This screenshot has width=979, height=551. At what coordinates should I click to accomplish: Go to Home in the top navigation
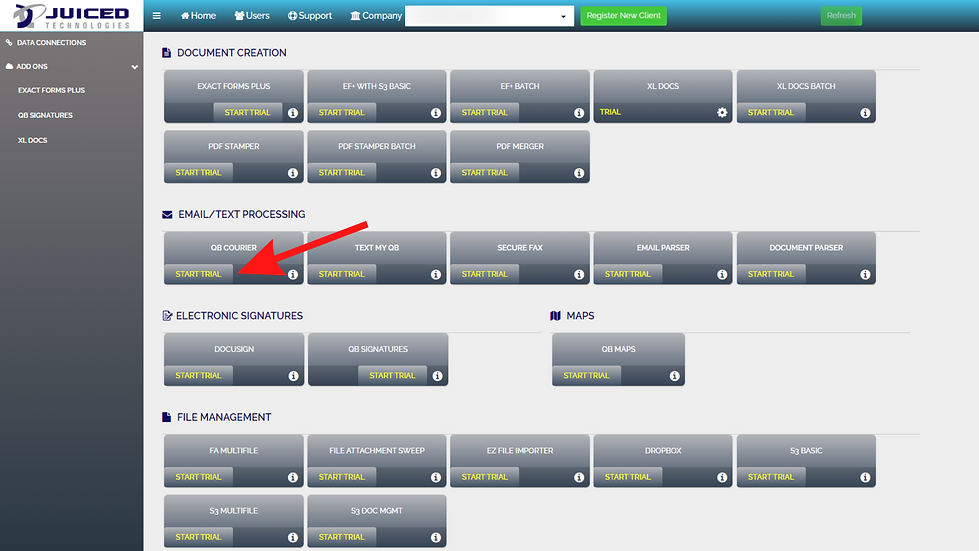point(199,16)
